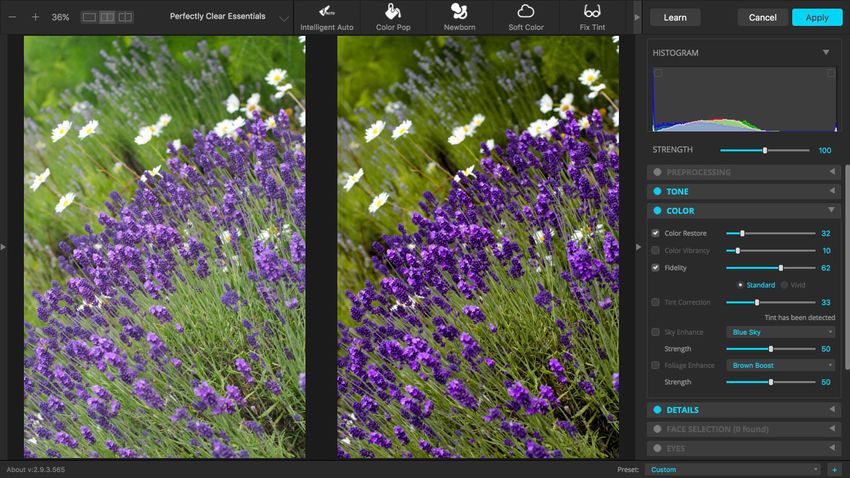Image resolution: width=850 pixels, height=478 pixels.
Task: Apply the Newborn preset
Action: click(459, 17)
